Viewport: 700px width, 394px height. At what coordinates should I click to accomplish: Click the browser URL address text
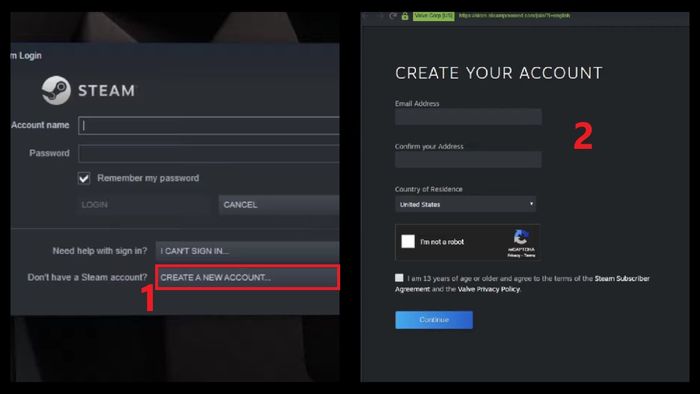tap(514, 16)
